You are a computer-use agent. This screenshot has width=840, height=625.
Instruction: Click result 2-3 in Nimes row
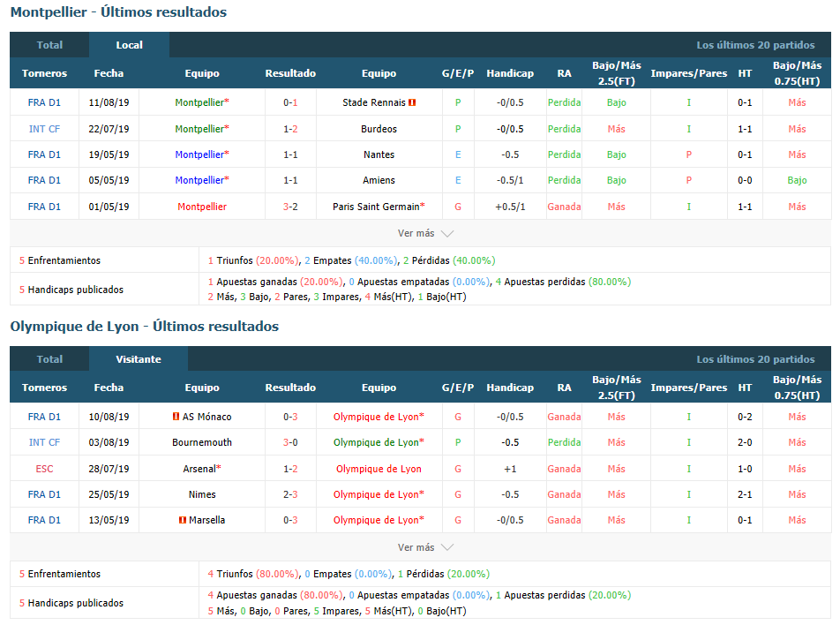[x=290, y=494]
